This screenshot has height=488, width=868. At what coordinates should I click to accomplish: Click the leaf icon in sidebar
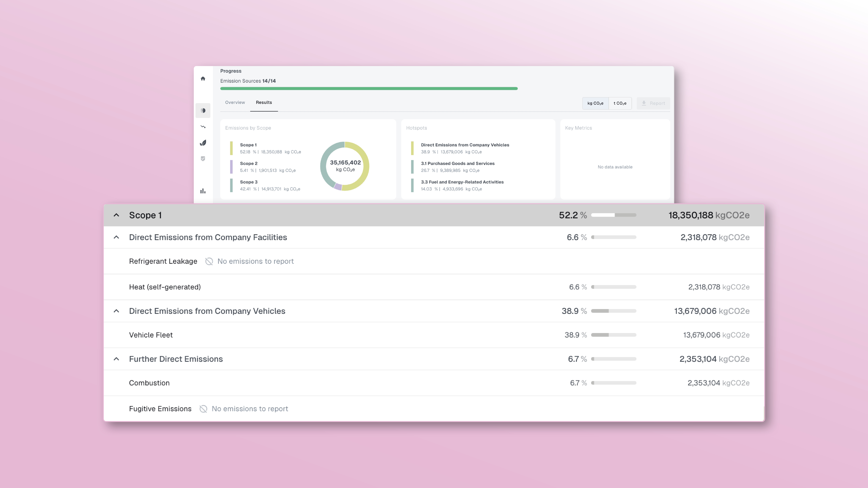coord(203,143)
